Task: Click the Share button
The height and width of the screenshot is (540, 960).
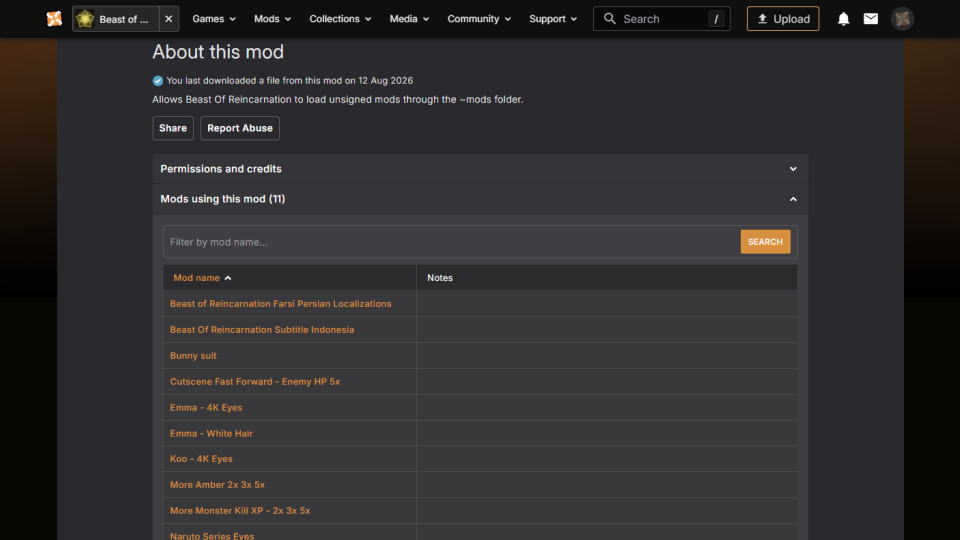Action: pyautogui.click(x=173, y=128)
